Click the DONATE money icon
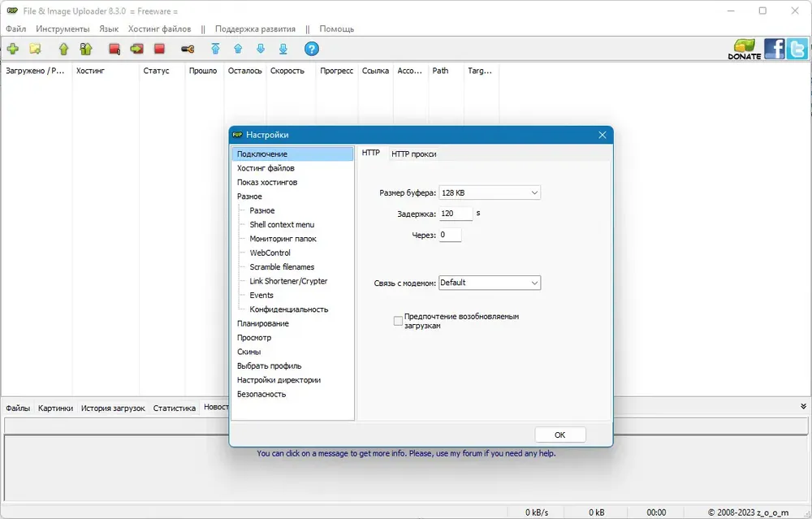 point(745,50)
